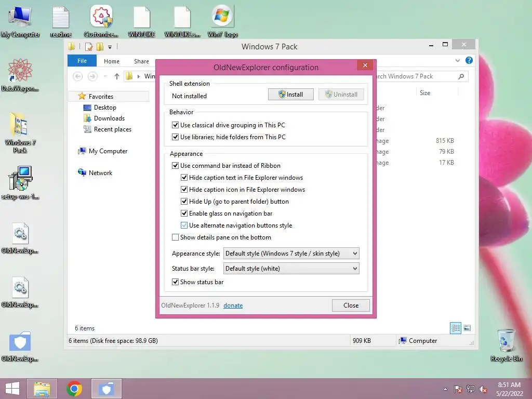532x399 pixels.
Task: Click the Uninstall button
Action: 341,95
